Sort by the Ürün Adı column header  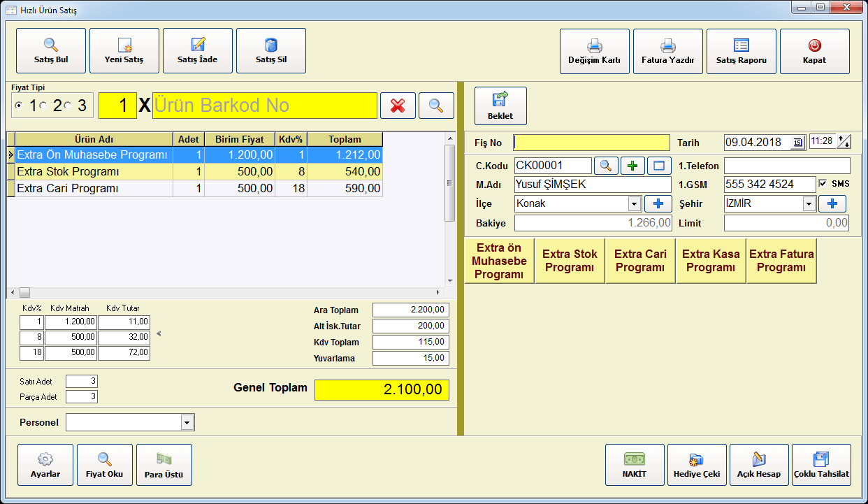[94, 139]
